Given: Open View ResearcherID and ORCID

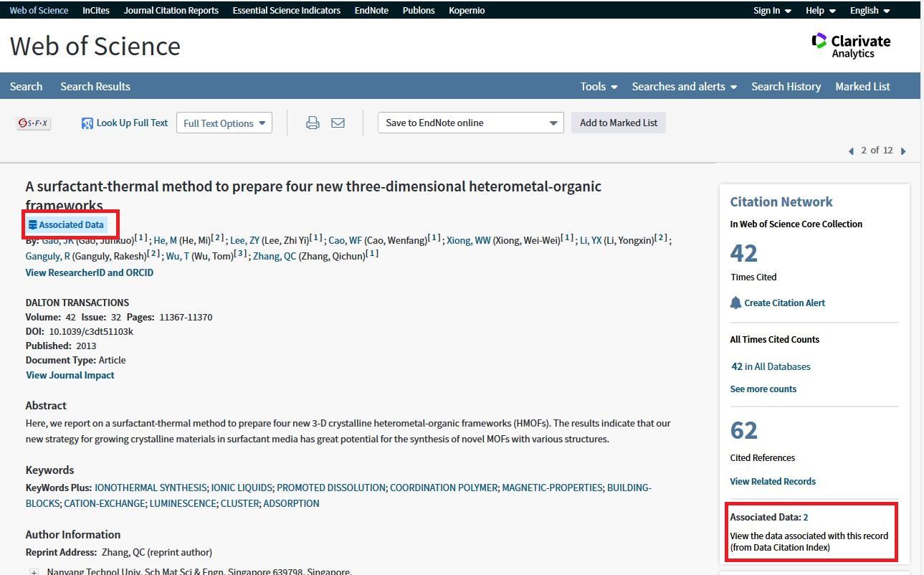Looking at the screenshot, I should point(90,272).
